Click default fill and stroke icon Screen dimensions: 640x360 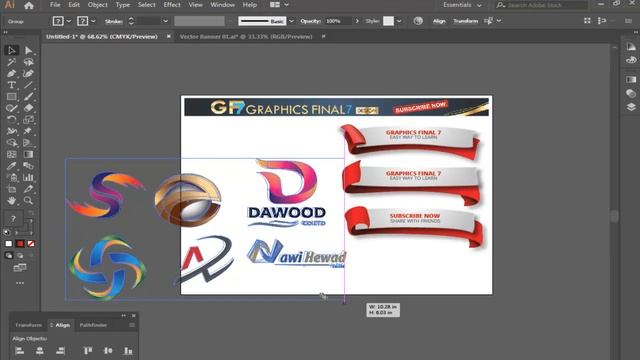pyautogui.click(x=7, y=233)
